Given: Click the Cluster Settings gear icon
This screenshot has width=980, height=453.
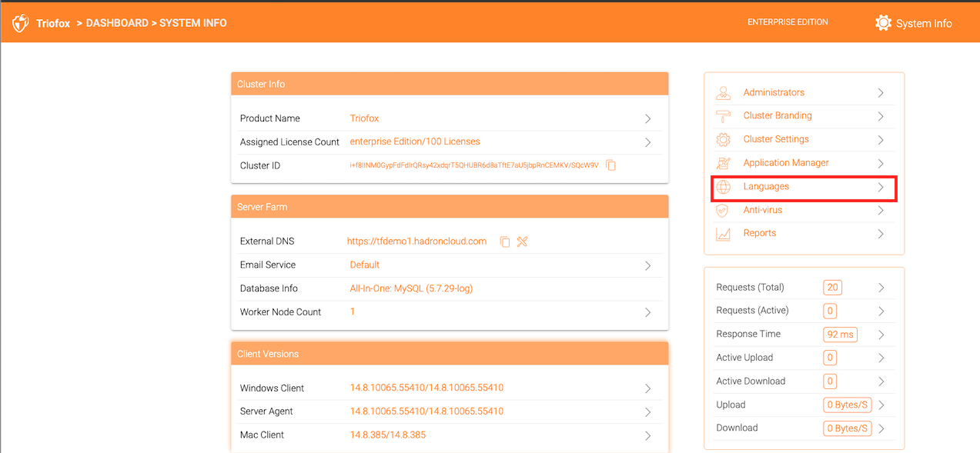Looking at the screenshot, I should click(x=723, y=140).
